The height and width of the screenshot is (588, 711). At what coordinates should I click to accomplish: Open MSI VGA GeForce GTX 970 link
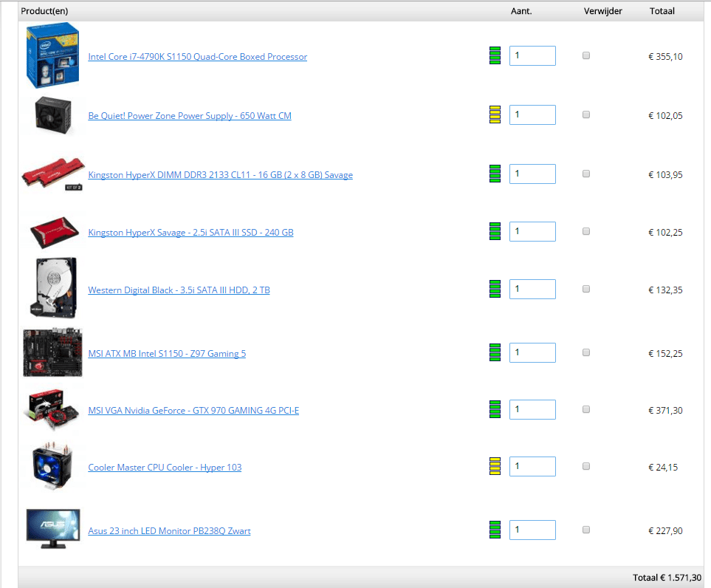pos(193,410)
